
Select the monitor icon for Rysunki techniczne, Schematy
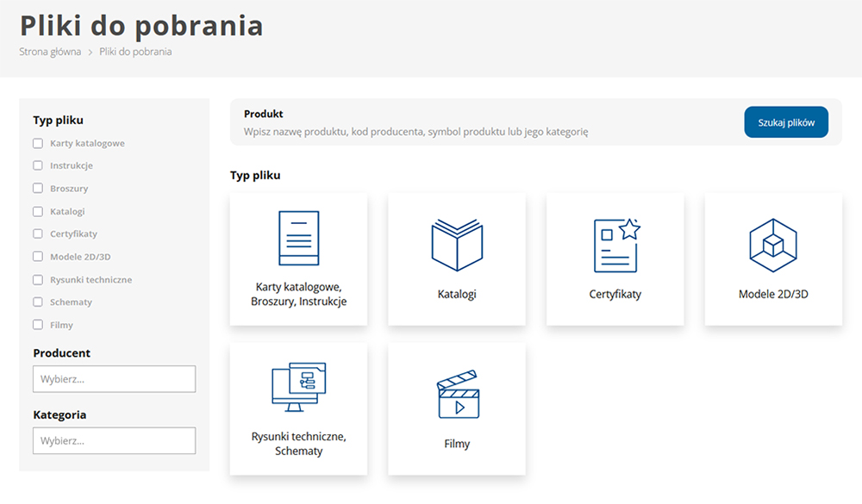[298, 389]
